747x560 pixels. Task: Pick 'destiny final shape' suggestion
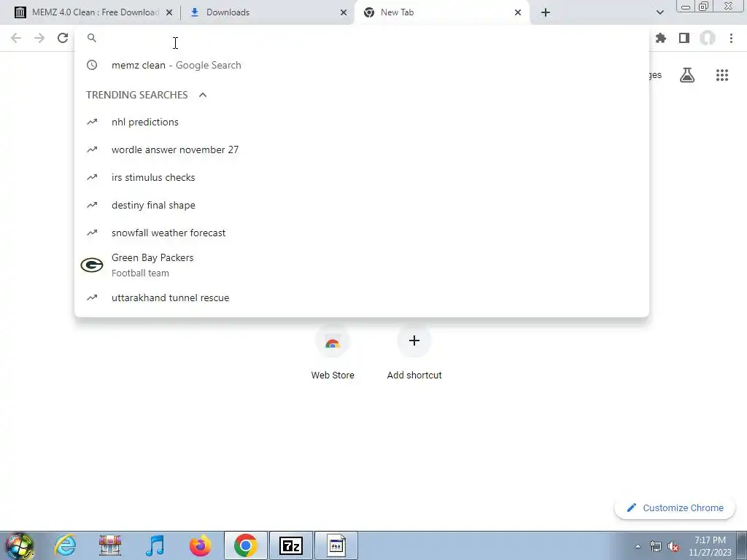click(x=362, y=205)
